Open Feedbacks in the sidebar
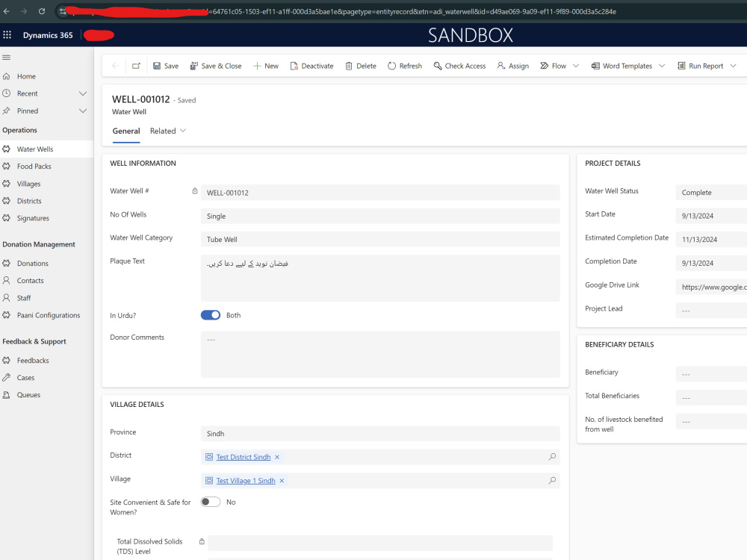Screen dimensions: 747x560 46,361
